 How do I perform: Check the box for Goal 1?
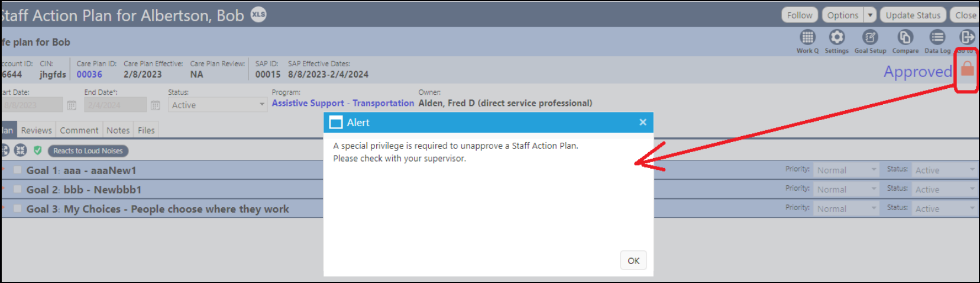pyautogui.click(x=18, y=170)
